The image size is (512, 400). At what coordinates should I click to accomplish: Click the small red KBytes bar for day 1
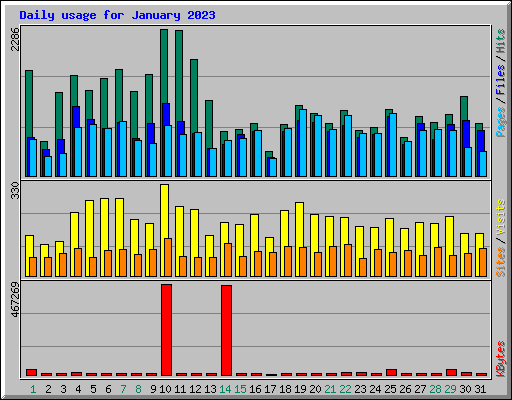pyautogui.click(x=31, y=372)
